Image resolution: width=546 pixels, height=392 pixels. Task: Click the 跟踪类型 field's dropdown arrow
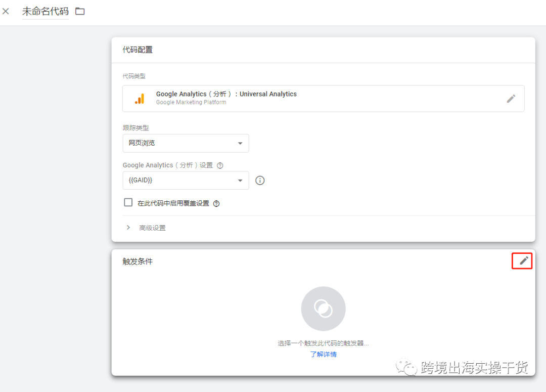pyautogui.click(x=240, y=143)
